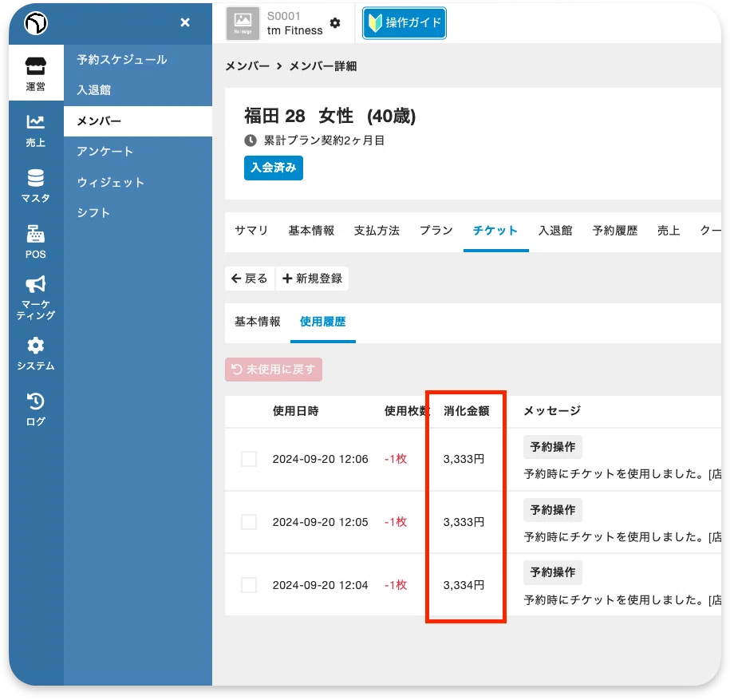Switch to the member 基本情報 top tab
The width and height of the screenshot is (730, 700).
311,231
